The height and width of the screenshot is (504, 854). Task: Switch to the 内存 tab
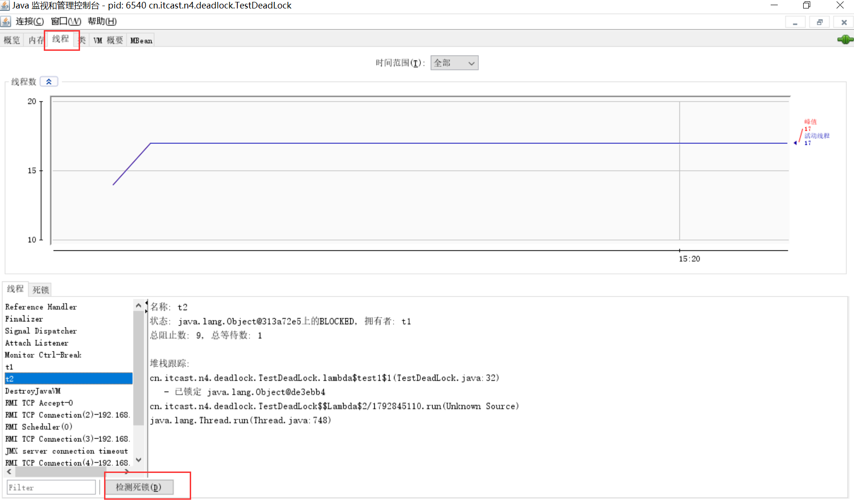[35, 40]
